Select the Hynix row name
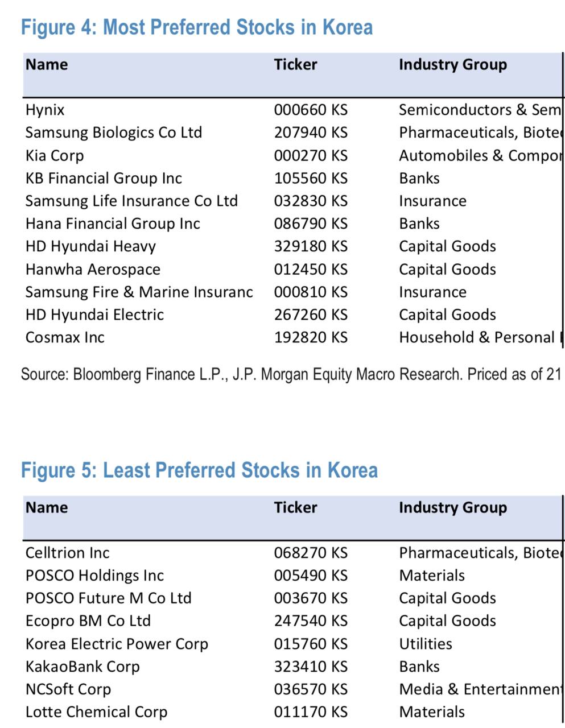 pyautogui.click(x=45, y=110)
